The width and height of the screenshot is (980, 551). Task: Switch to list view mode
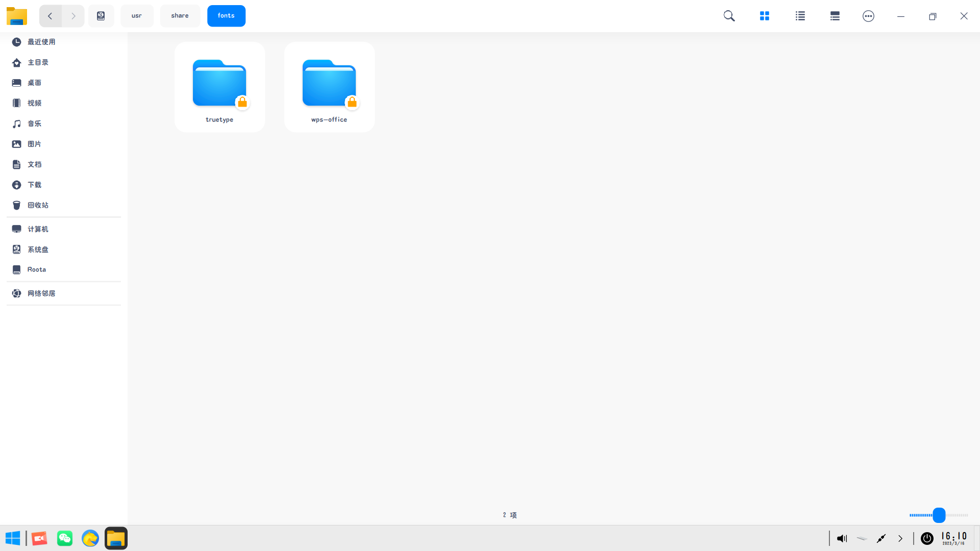[800, 16]
